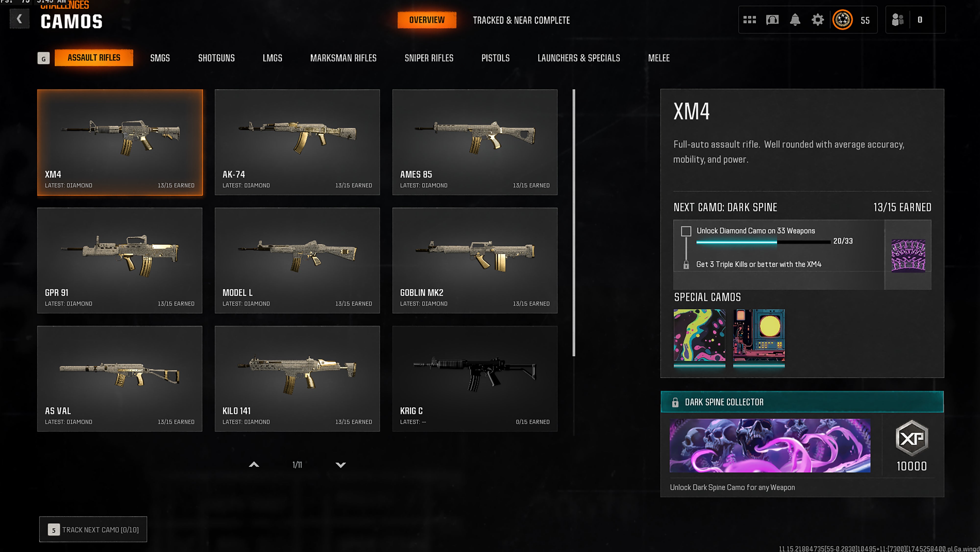Open the notifications bell icon
Image resolution: width=980 pixels, height=552 pixels.
pos(795,20)
